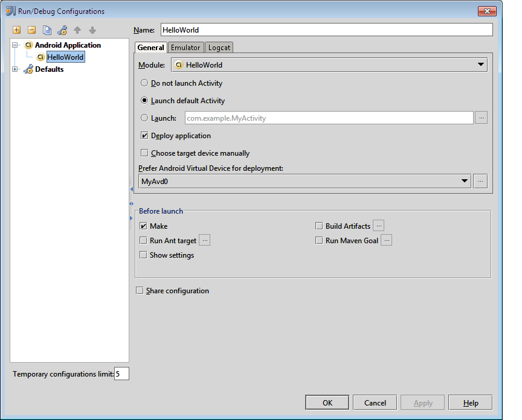Click the Name input field

(327, 30)
